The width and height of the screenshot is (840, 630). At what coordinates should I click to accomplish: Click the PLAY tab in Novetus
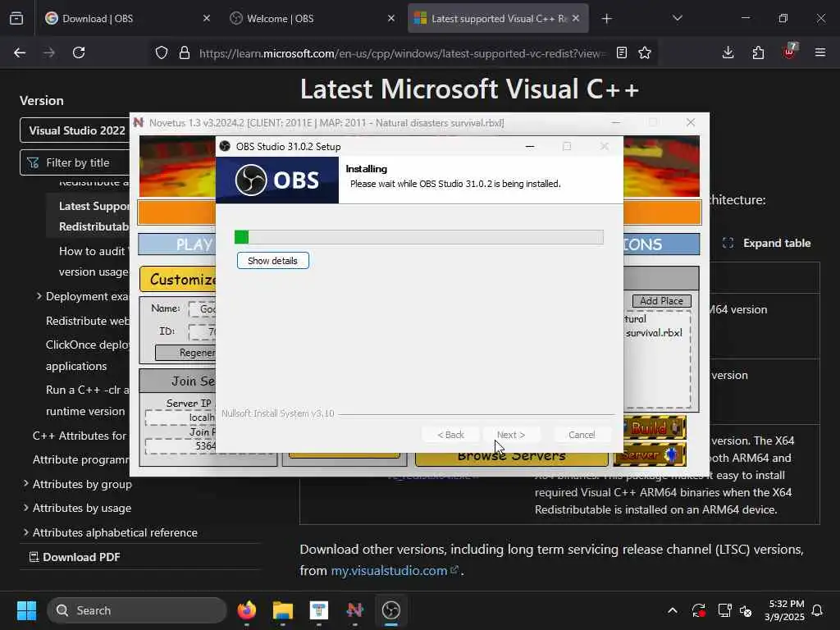tap(178, 244)
